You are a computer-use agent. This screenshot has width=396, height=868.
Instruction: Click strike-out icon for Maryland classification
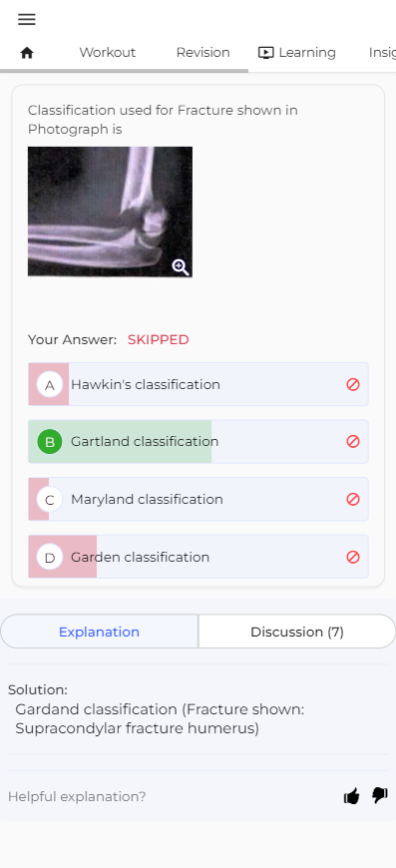(353, 499)
